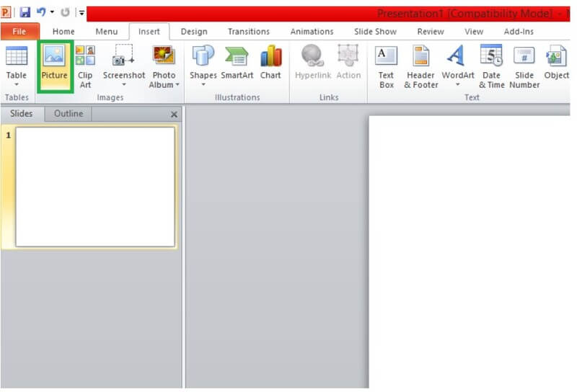The image size is (577, 392).
Task: Click the Picture button in Images group
Action: (55, 66)
